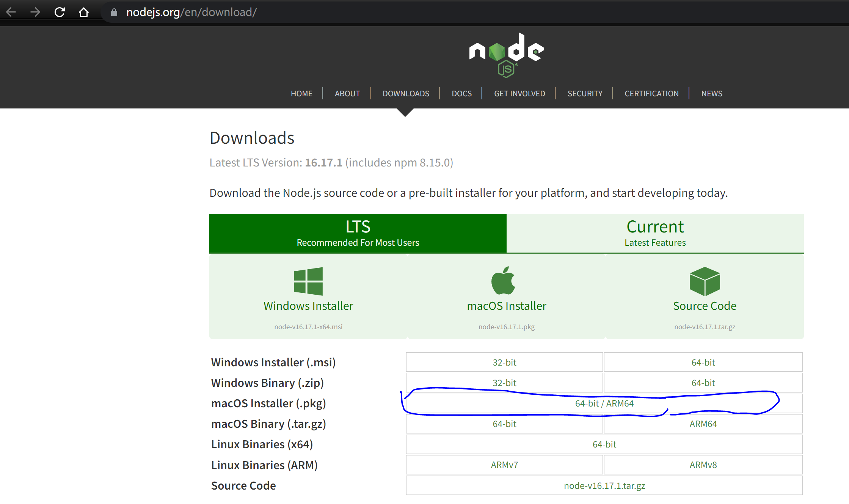Click the macOS Installer (.pkg) row label
Screen dimensions: 849x504
coord(268,403)
